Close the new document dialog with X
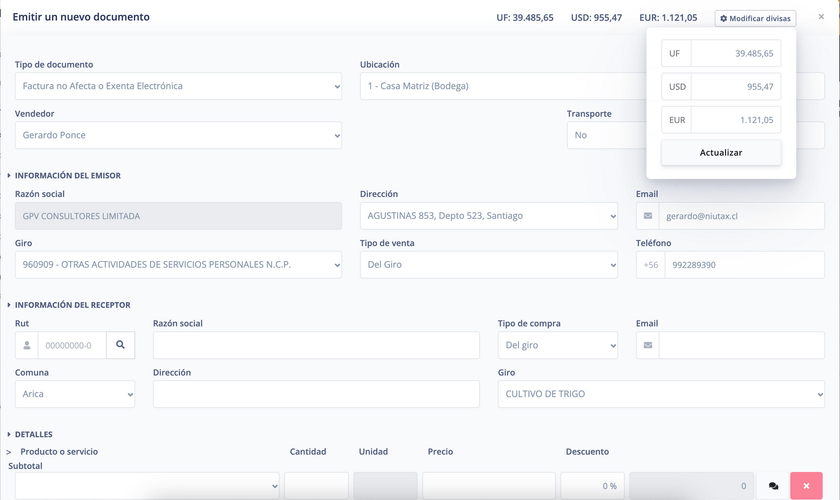Viewport: 840px width, 500px height. tap(821, 17)
